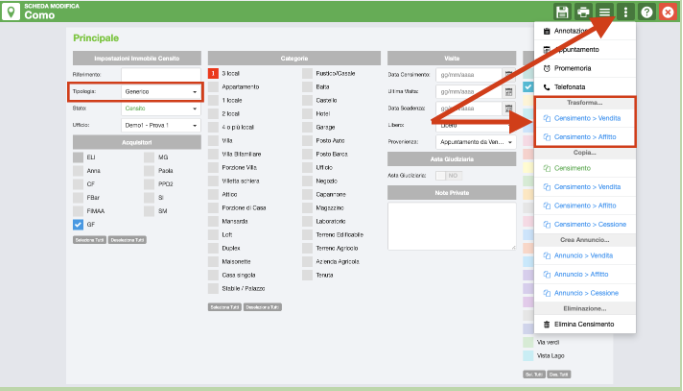Click the location pin icon beside Como

click(11, 12)
